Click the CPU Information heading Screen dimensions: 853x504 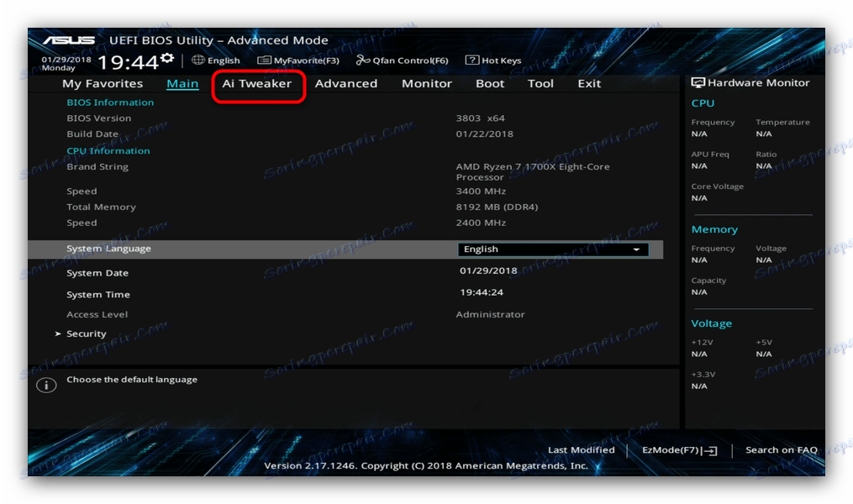tap(108, 151)
